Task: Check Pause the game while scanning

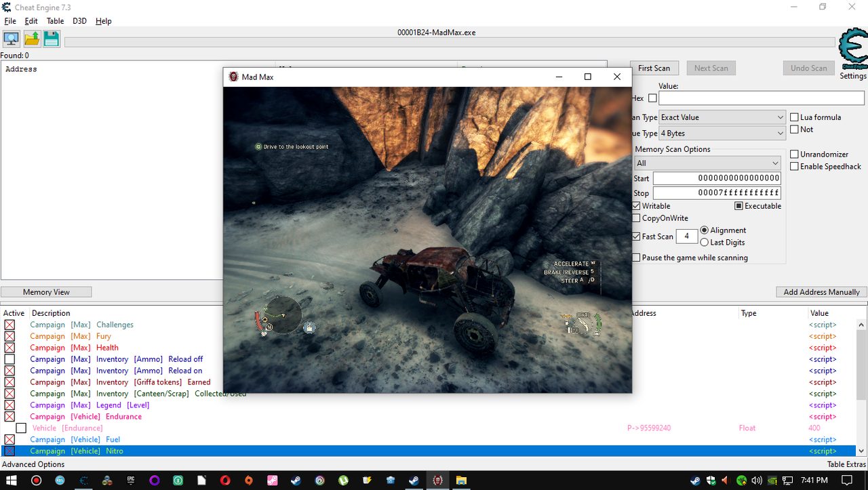Action: pyautogui.click(x=636, y=258)
